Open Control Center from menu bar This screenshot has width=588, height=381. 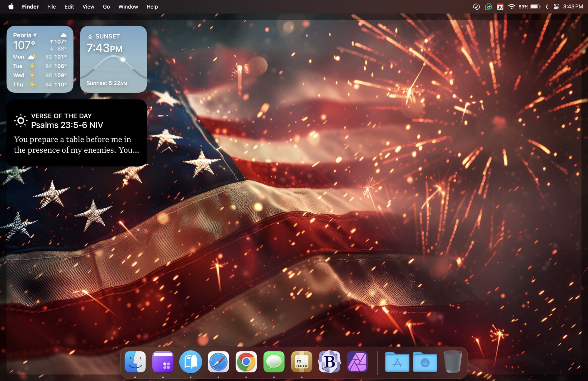pyautogui.click(x=556, y=6)
